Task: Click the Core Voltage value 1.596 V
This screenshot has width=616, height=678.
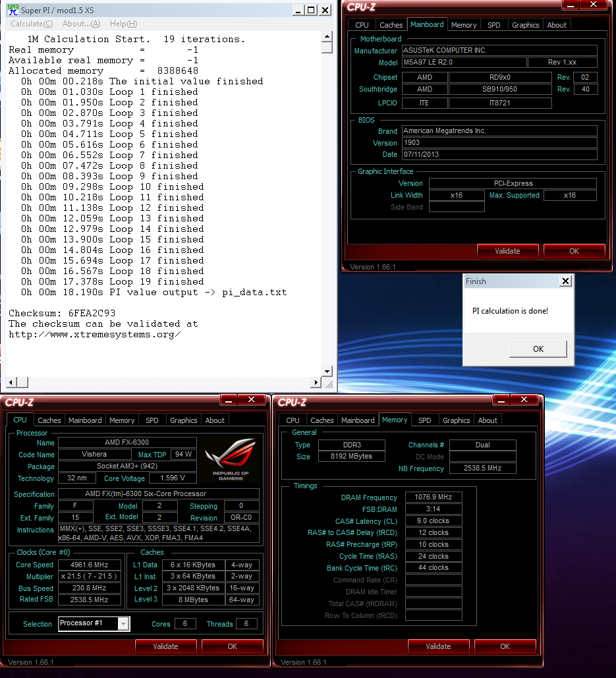Action: pyautogui.click(x=173, y=478)
